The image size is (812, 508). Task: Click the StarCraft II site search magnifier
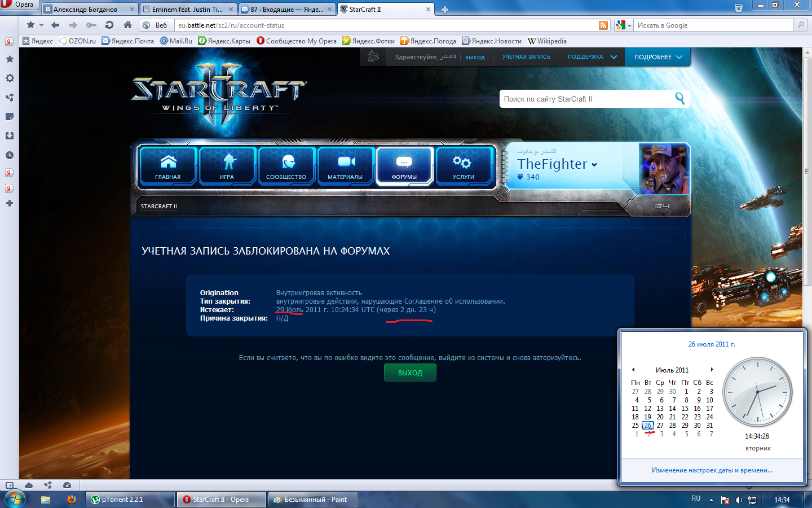[680, 99]
